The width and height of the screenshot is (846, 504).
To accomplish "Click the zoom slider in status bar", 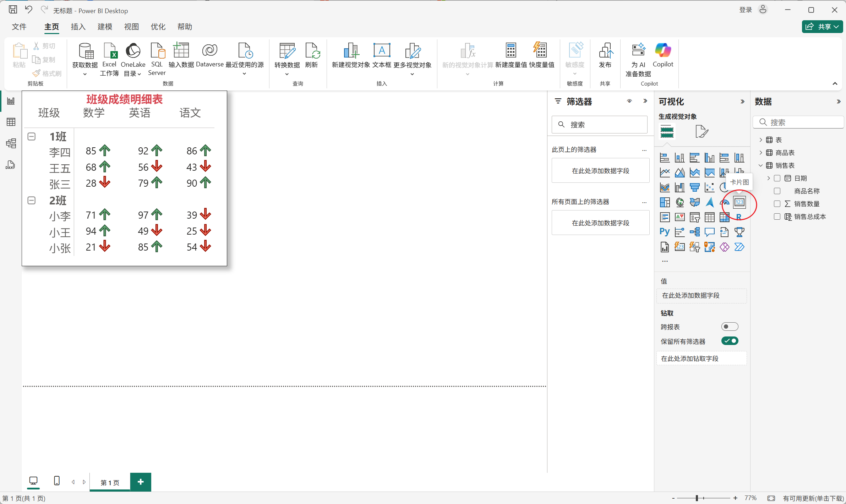I will click(x=697, y=498).
